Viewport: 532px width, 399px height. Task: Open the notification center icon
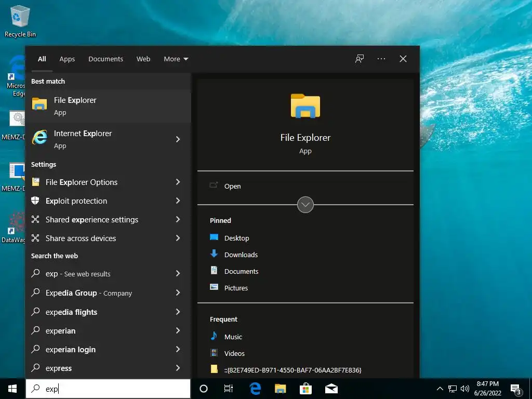[x=516, y=390]
